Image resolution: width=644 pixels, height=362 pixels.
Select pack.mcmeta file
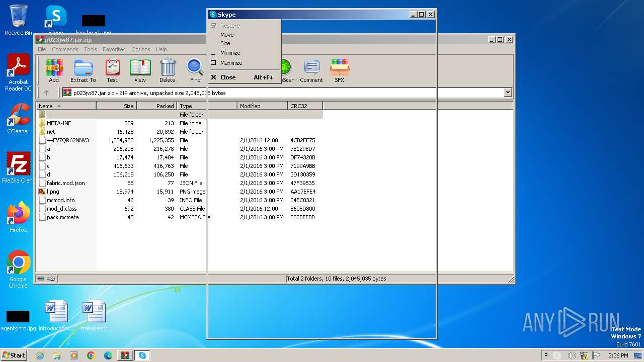click(180, 217)
